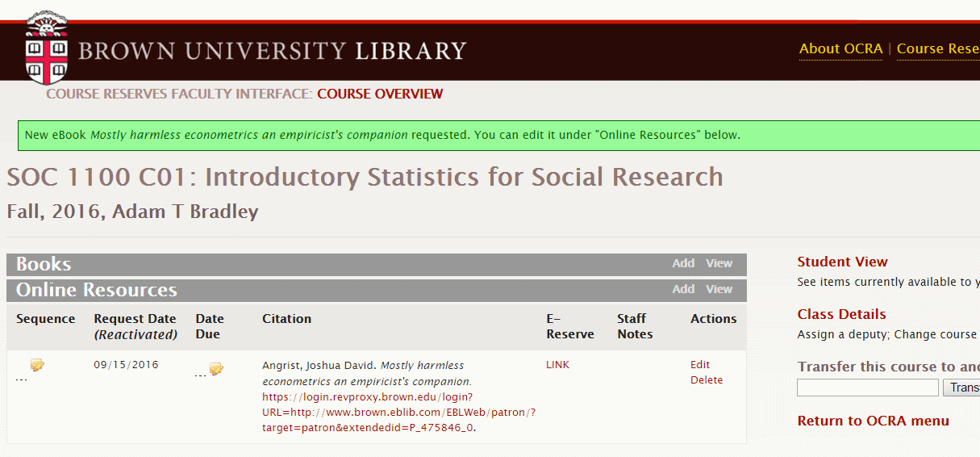The image size is (980, 457).
Task: Click Add in the Books section bar
Action: (x=683, y=263)
